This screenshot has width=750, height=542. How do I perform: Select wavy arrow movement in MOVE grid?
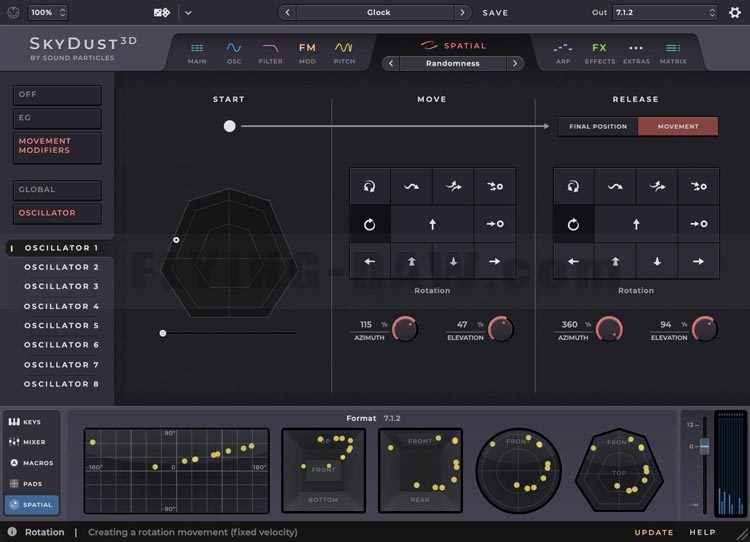click(411, 187)
